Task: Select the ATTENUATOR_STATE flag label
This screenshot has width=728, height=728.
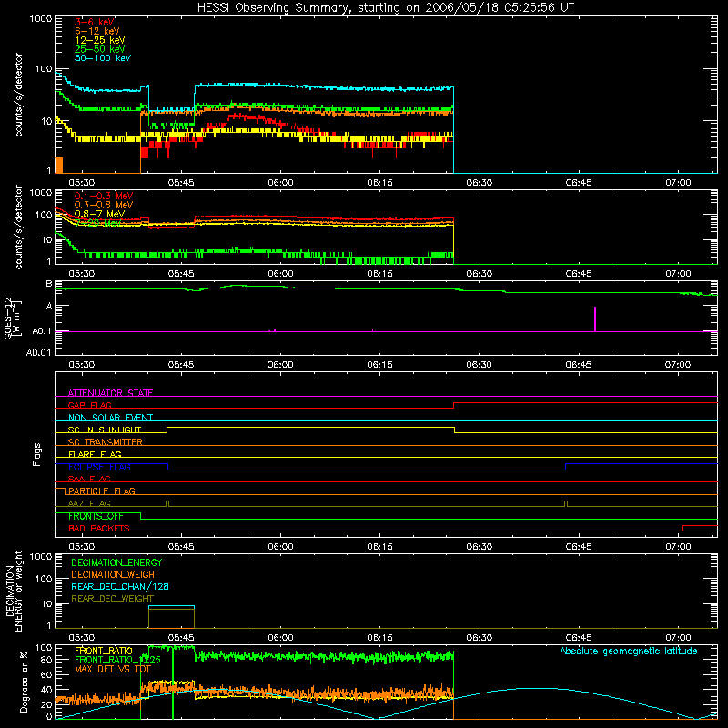Action: click(110, 393)
